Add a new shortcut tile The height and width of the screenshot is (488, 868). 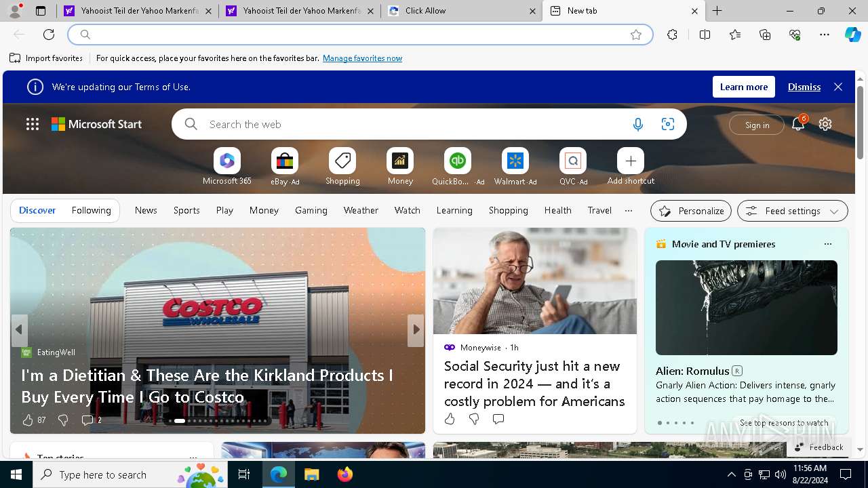pos(631,166)
